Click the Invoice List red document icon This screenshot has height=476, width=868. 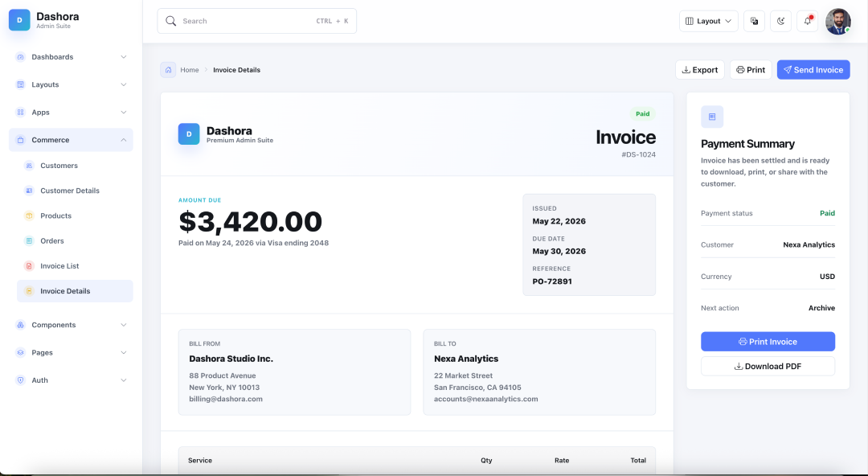(x=30, y=266)
